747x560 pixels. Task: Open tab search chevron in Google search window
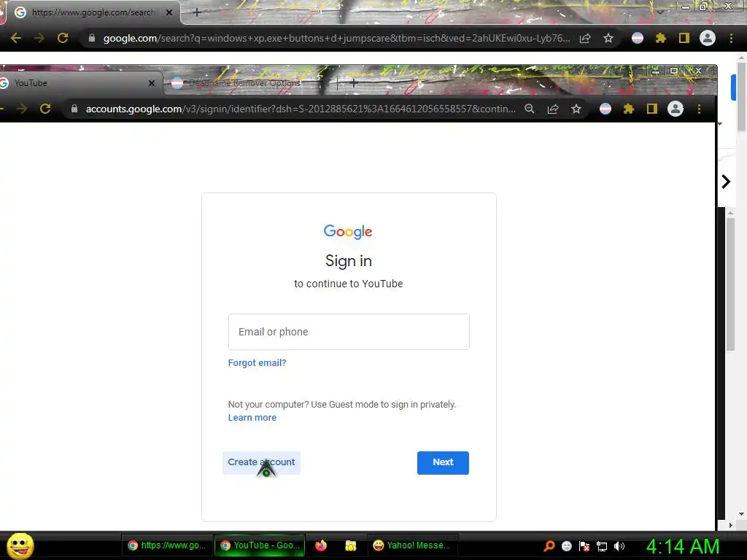pos(659,12)
